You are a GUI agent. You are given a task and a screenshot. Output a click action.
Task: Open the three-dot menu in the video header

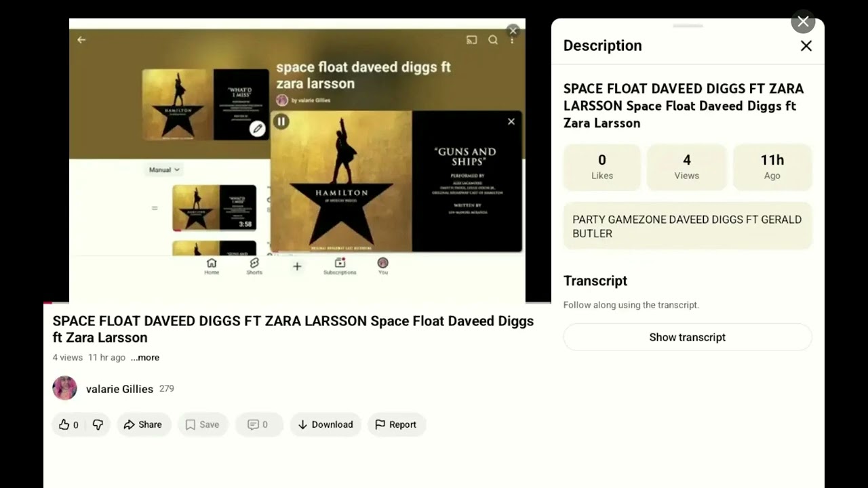pos(512,41)
